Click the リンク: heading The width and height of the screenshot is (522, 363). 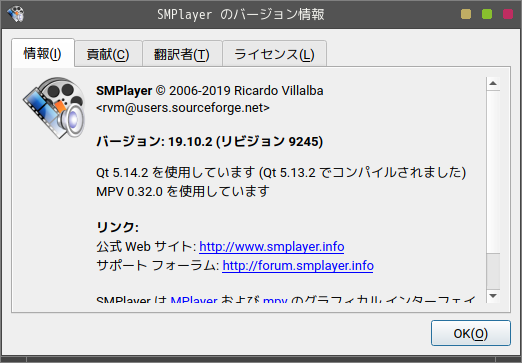117,227
